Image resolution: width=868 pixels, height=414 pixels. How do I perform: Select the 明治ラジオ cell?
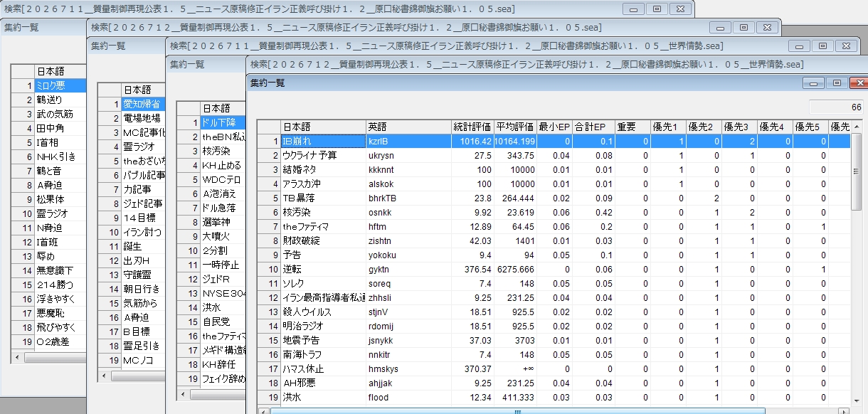coord(323,326)
